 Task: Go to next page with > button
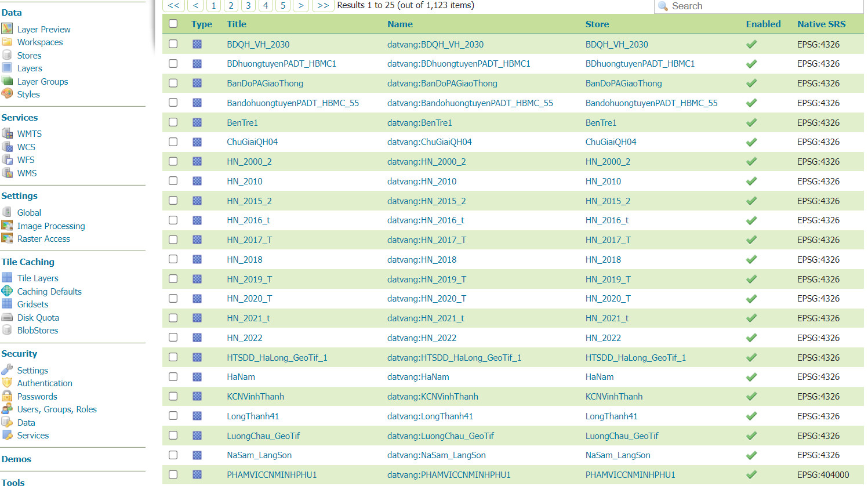pos(300,5)
